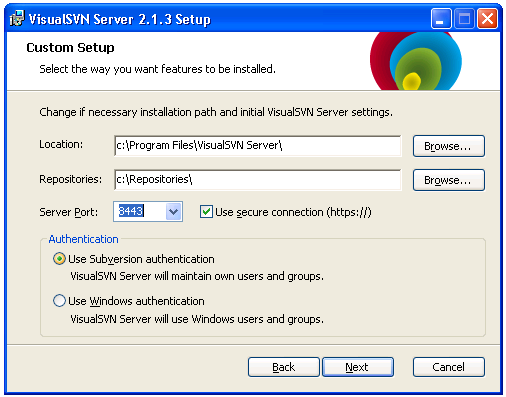Click the installer icon in the title bar

[17, 18]
